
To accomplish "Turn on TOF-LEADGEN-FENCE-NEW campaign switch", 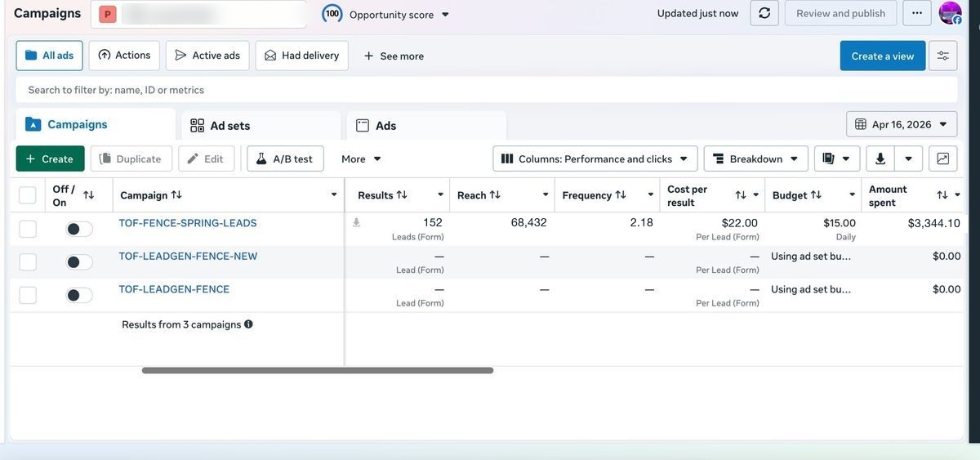I will pyautogui.click(x=79, y=262).
